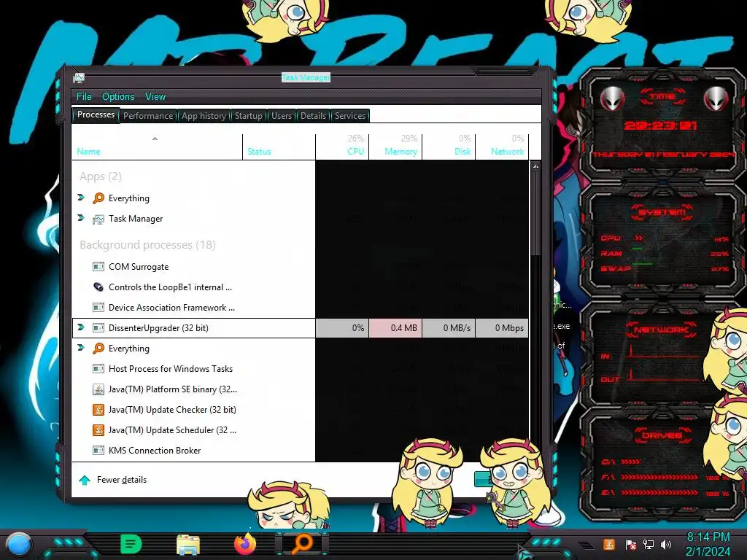
Task: Click the Host Process for Windows Tasks icon
Action: pyautogui.click(x=98, y=369)
